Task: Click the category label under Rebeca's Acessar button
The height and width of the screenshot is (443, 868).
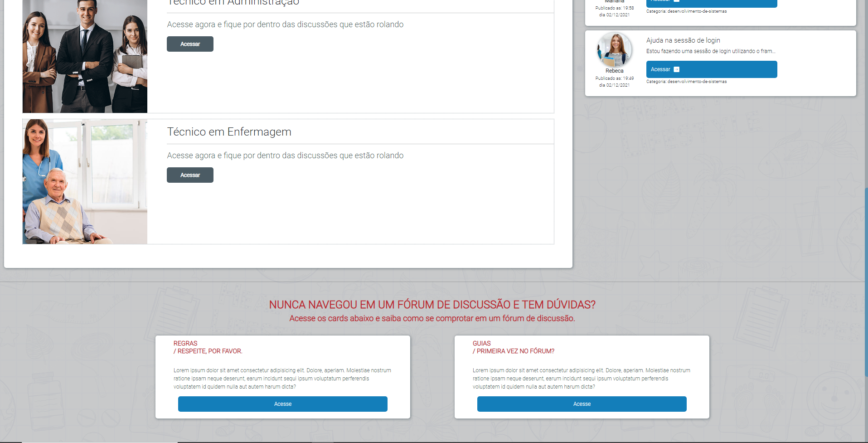Action: click(686, 82)
